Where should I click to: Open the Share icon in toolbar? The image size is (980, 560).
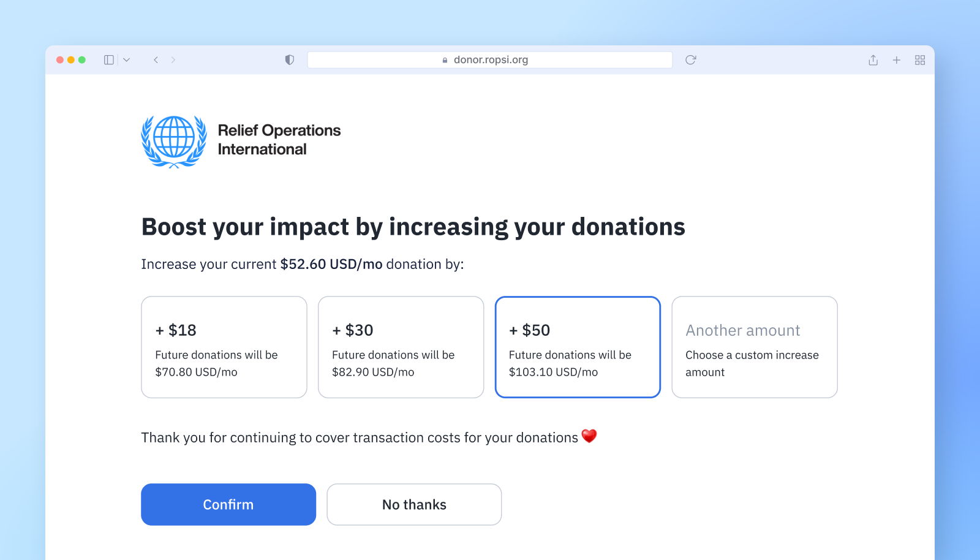coord(873,60)
